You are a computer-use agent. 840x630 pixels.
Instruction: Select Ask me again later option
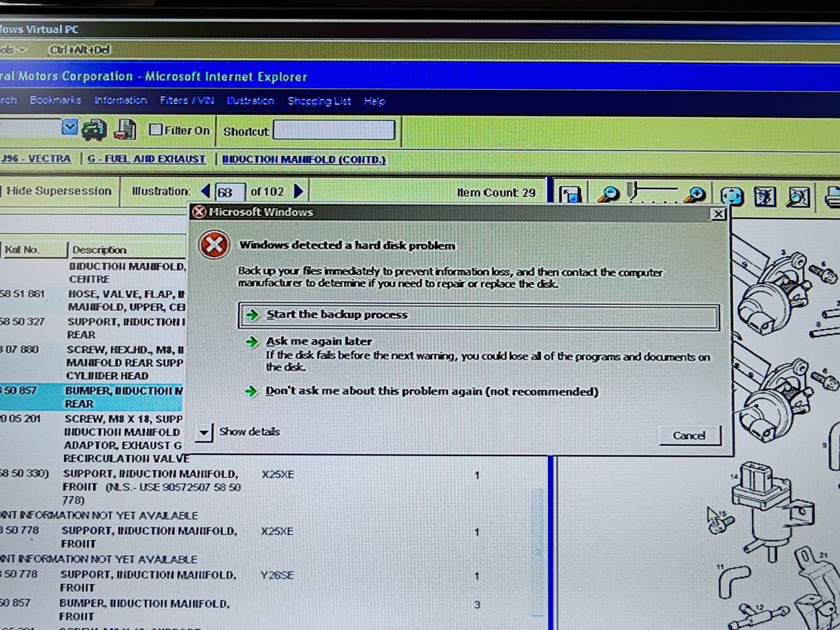click(x=319, y=341)
